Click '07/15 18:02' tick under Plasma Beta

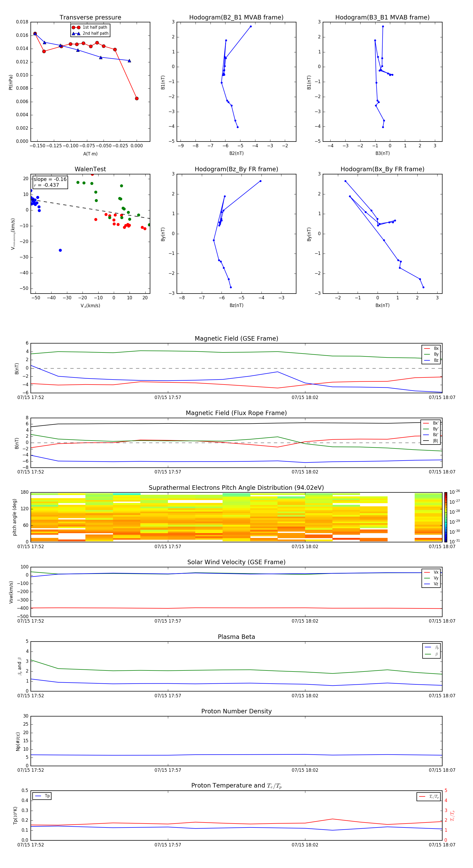coord(305,696)
